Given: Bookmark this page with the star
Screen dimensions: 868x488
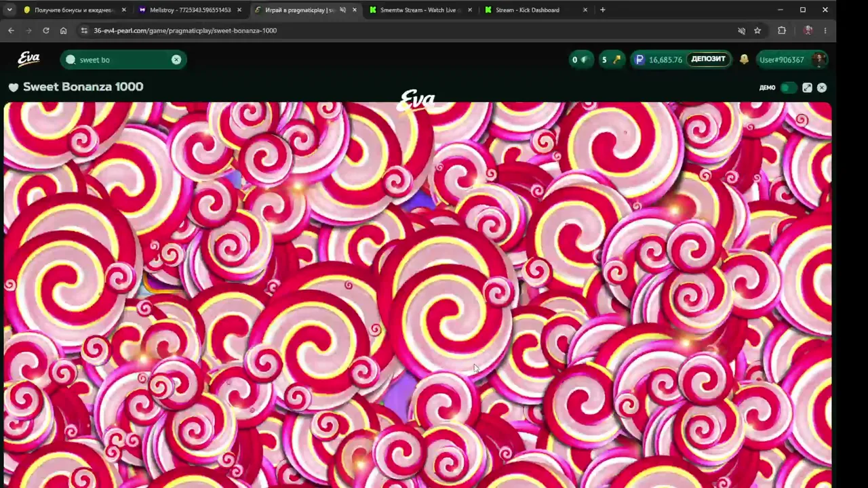Looking at the screenshot, I should coord(757,30).
